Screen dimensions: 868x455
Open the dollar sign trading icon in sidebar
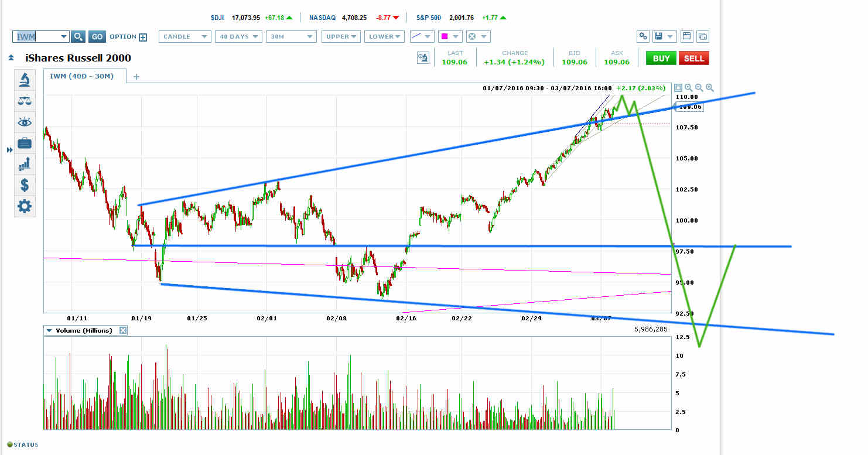[25, 185]
